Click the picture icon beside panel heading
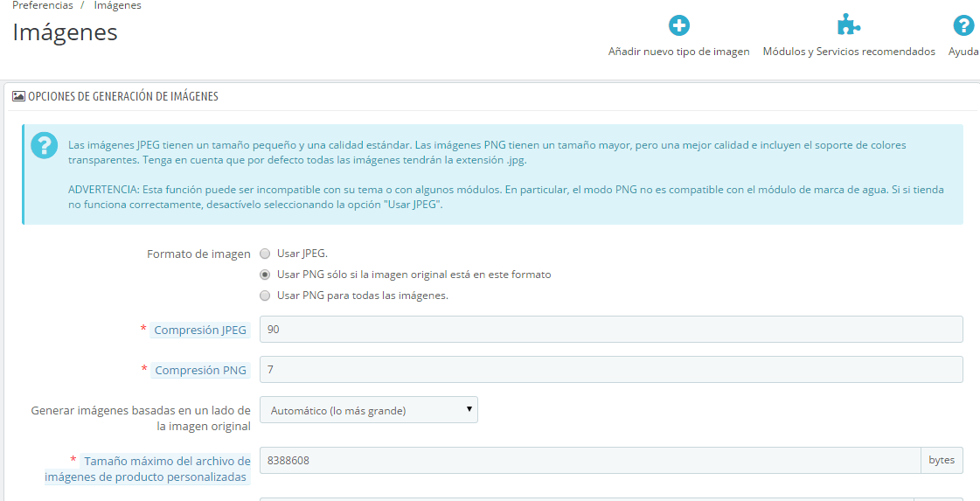 pos(18,96)
